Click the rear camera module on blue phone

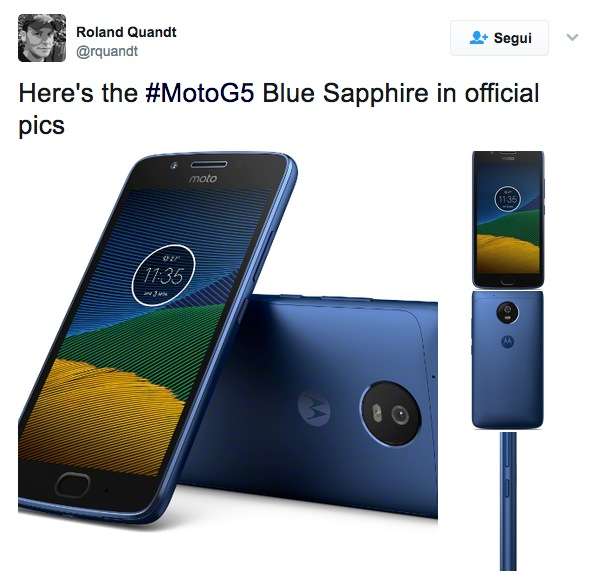[390, 413]
